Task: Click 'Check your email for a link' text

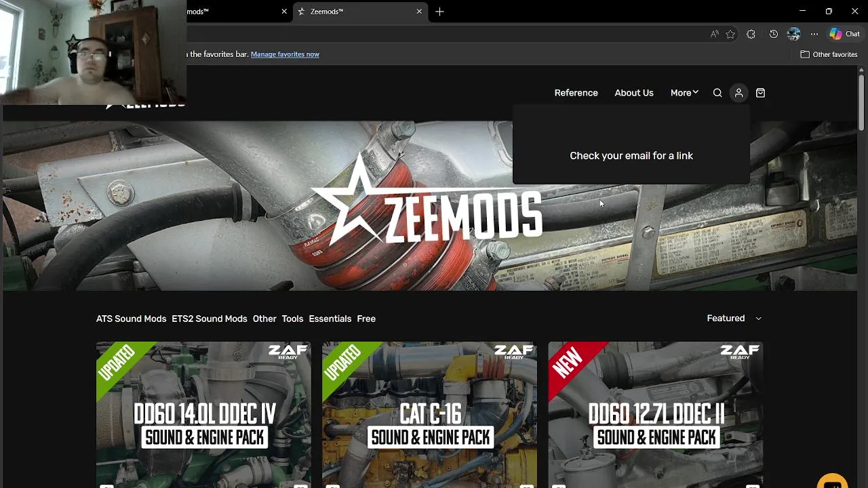Action: [x=631, y=156]
